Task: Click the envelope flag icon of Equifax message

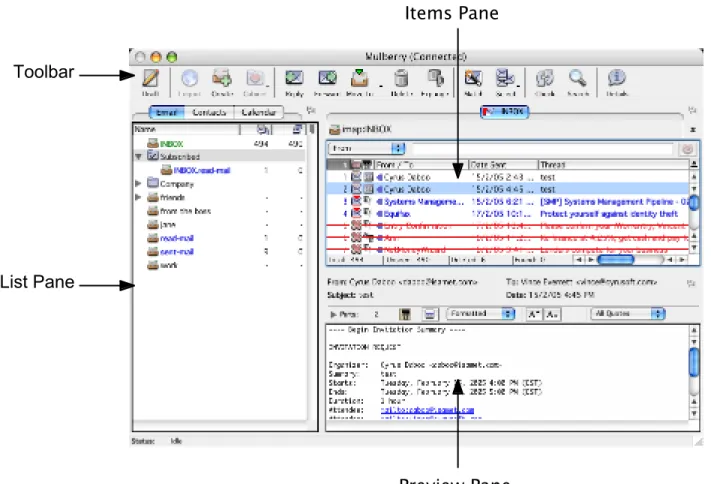Action: pos(357,213)
